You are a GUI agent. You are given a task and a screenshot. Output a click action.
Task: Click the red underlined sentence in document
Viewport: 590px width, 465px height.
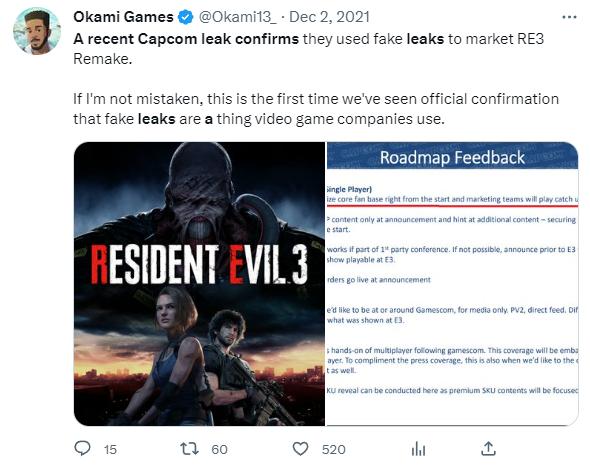452,199
